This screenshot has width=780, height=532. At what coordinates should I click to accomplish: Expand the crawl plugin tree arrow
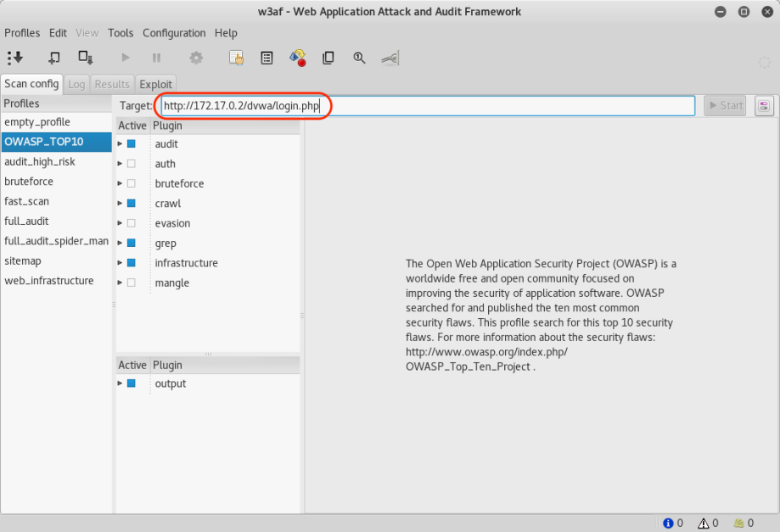tap(120, 203)
